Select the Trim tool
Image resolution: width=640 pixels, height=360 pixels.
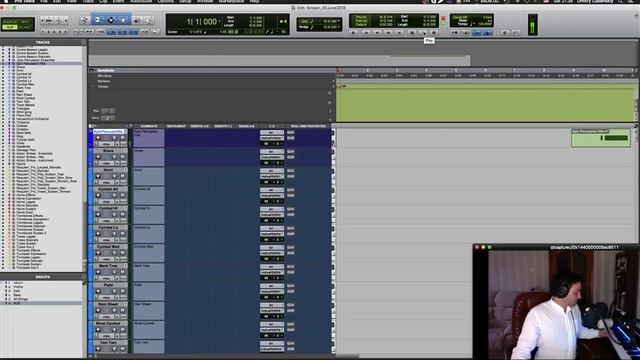(x=98, y=20)
